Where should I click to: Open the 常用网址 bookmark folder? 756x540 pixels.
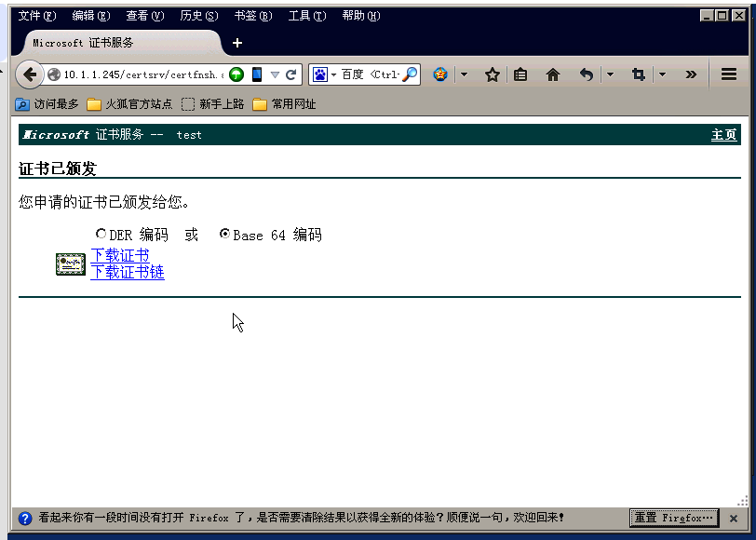pos(284,104)
